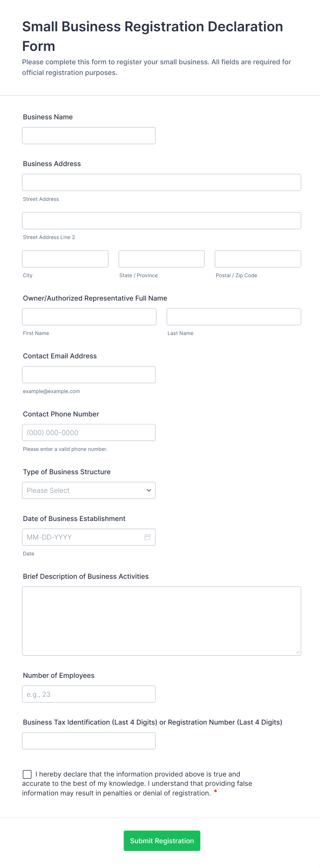
Task: Click the Submit Registration button
Action: pos(162,840)
